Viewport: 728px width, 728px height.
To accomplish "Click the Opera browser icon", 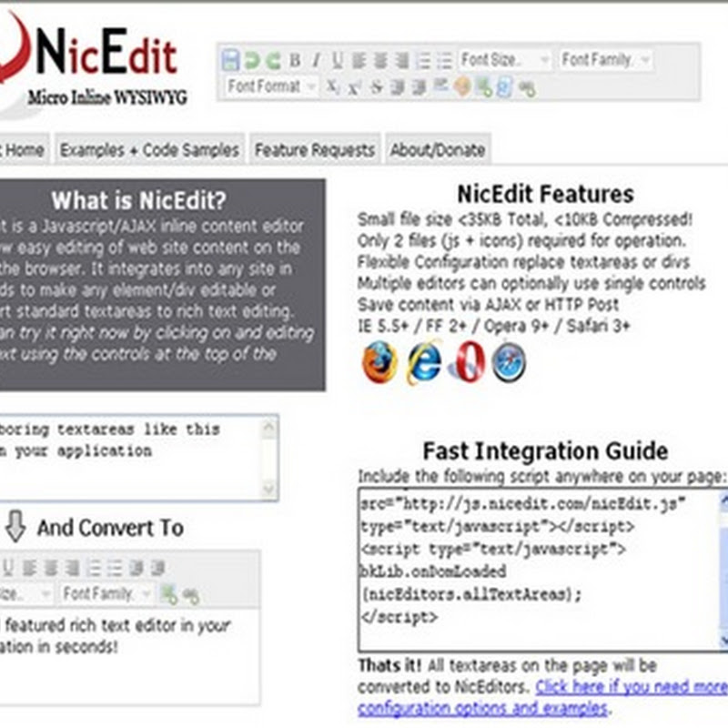I will tap(467, 361).
